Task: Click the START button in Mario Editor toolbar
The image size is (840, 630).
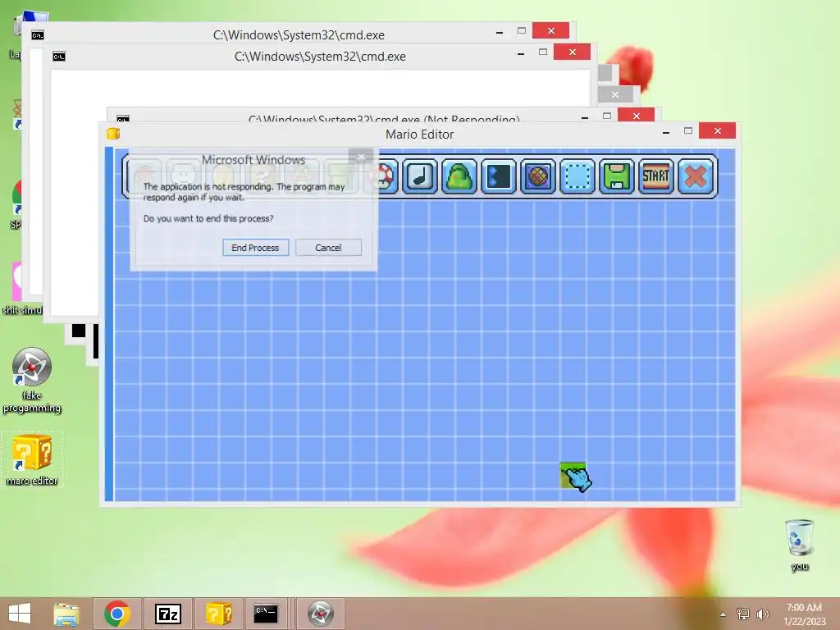Action: tap(655, 176)
